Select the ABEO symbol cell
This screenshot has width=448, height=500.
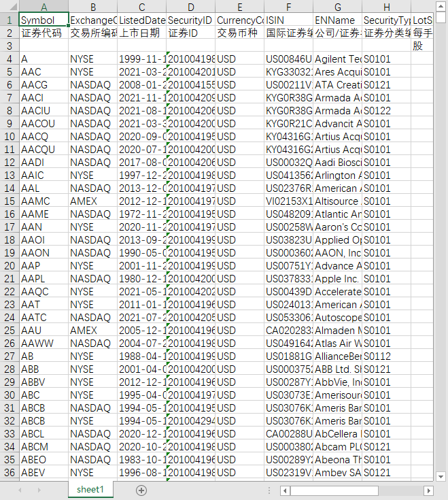pos(44,459)
